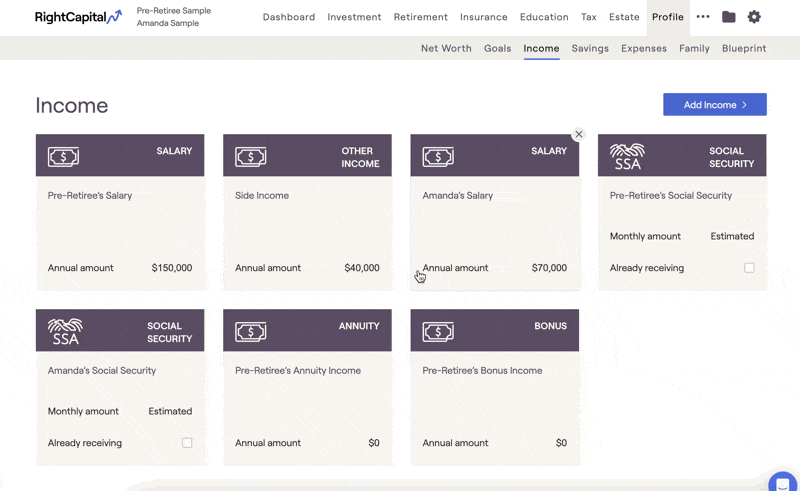The height and width of the screenshot is (491, 800).
Task: Switch to the Retirement tab
Action: (420, 17)
